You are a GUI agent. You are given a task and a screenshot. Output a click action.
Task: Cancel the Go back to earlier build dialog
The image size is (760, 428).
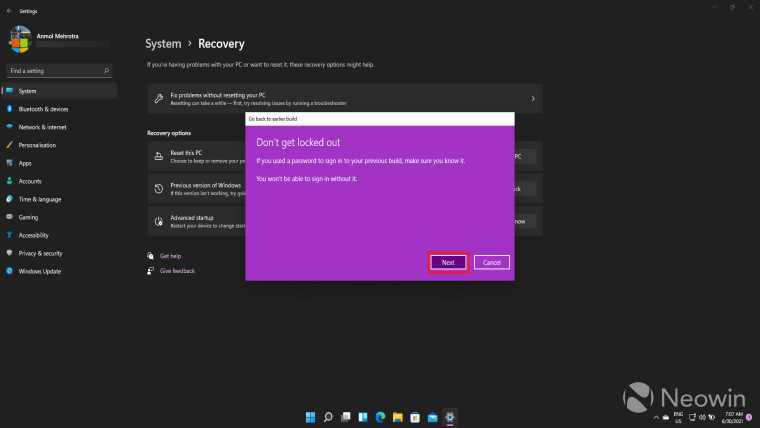click(491, 262)
